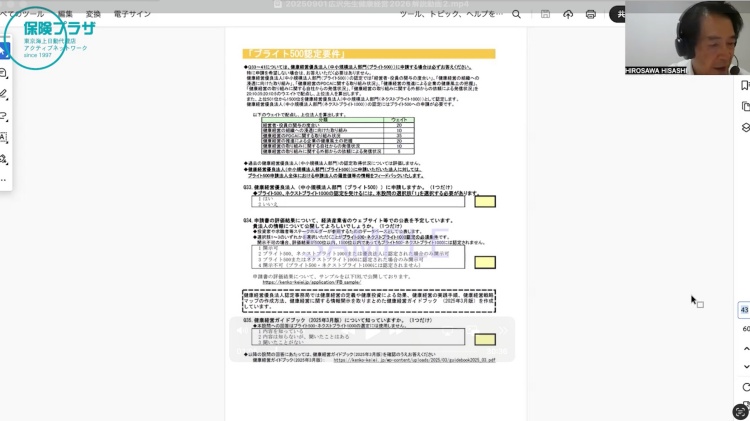Open the 電子サイン menu
The height and width of the screenshot is (421, 750).
point(132,14)
